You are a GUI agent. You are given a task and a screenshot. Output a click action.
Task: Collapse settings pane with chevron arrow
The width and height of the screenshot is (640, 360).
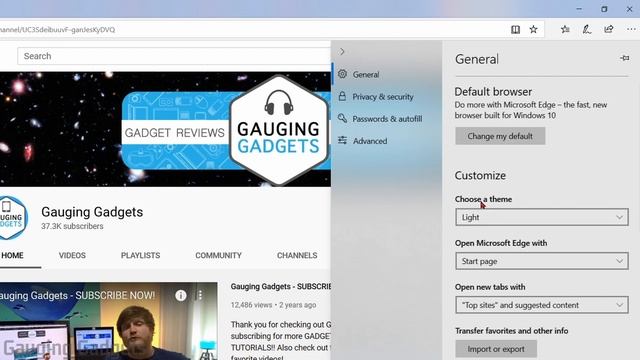point(342,51)
